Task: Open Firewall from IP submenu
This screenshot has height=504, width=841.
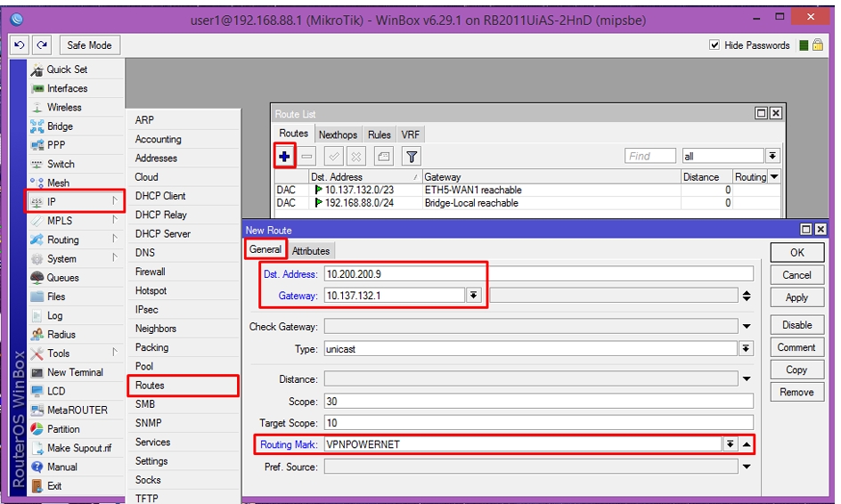Action: [183, 272]
